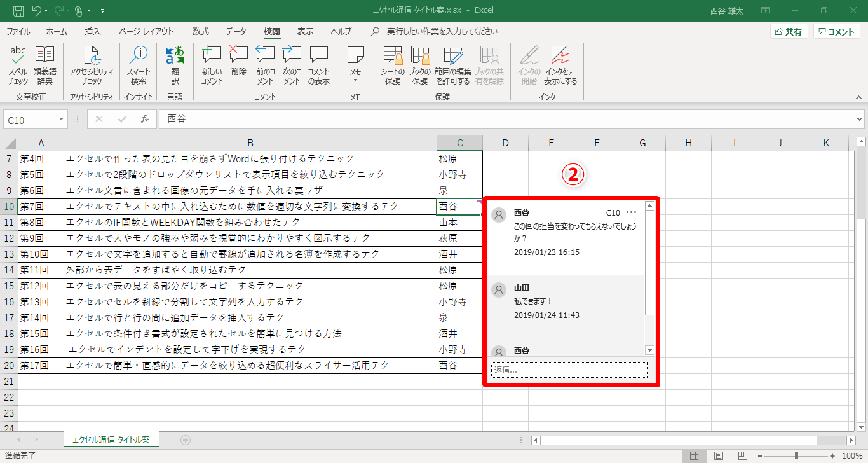Open the データ tab
The width and height of the screenshot is (868, 463).
[x=236, y=31]
